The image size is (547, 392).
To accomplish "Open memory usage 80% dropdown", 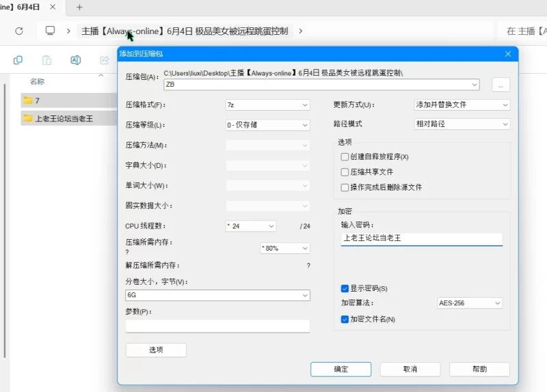I will pos(284,248).
